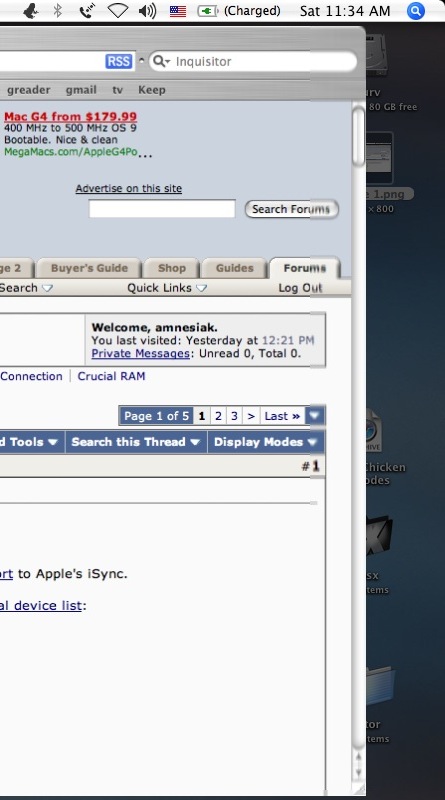This screenshot has width=445, height=800.
Task: Click the vertical scrollbar thumb
Action: [x=359, y=136]
